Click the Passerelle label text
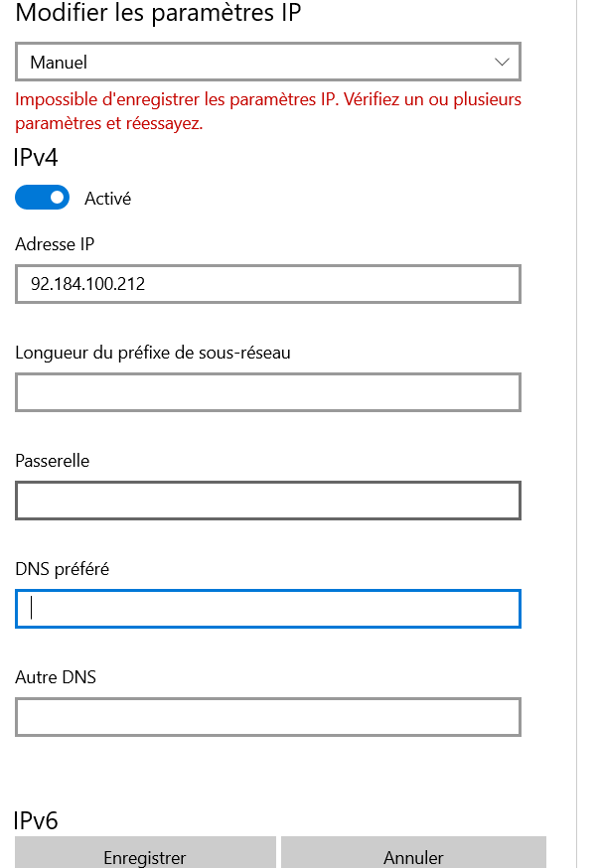The height and width of the screenshot is (868, 600). coord(53,461)
